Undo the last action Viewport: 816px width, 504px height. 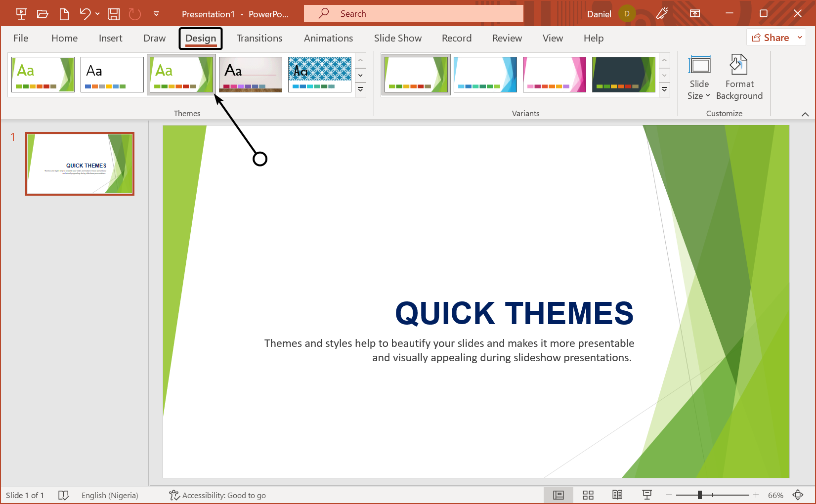coord(84,13)
